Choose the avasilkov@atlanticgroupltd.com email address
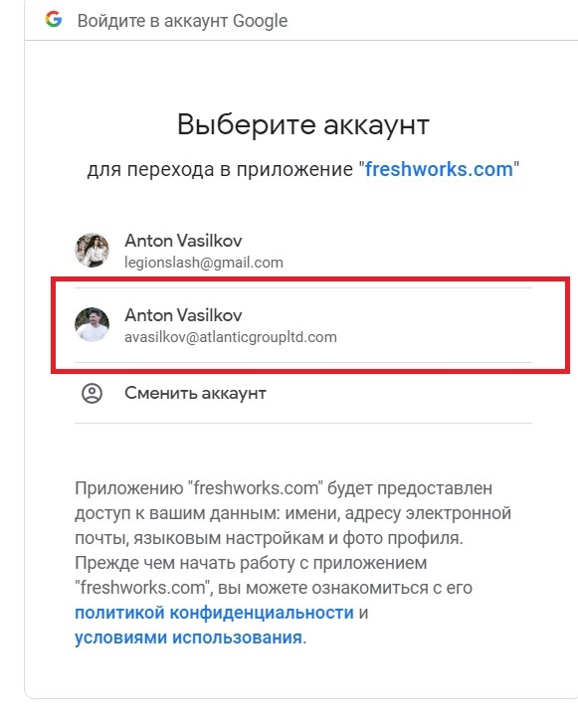Screen dimensions: 578x728 click(231, 337)
